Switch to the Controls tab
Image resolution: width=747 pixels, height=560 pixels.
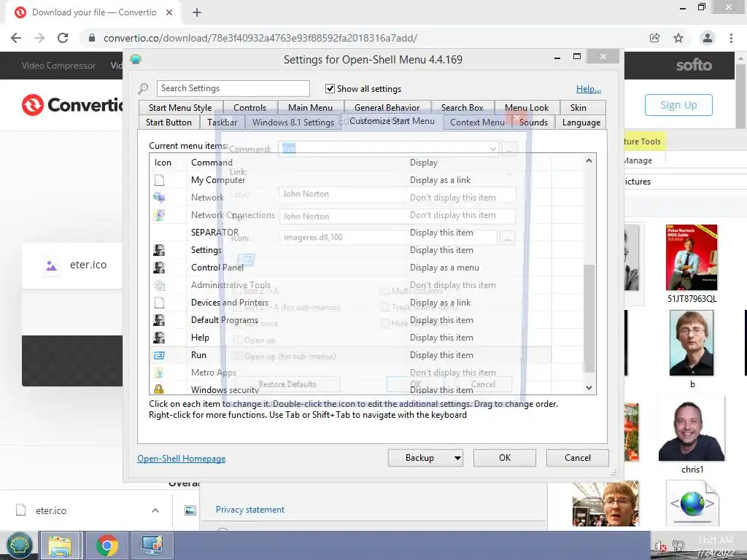(x=249, y=108)
